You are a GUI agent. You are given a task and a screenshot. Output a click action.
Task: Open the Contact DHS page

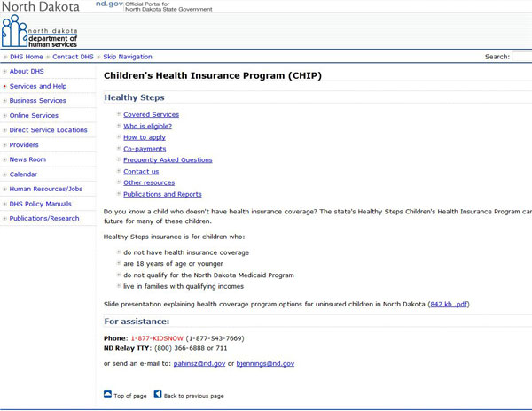pos(73,57)
